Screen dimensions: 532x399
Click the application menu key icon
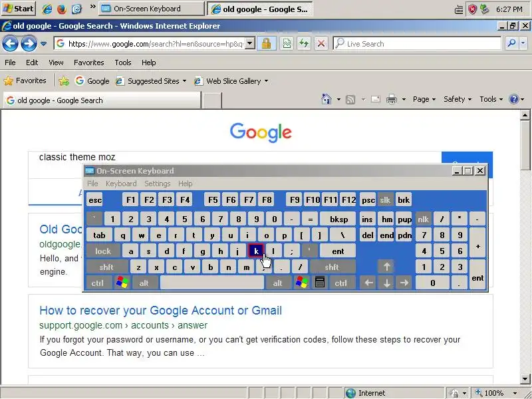320,282
